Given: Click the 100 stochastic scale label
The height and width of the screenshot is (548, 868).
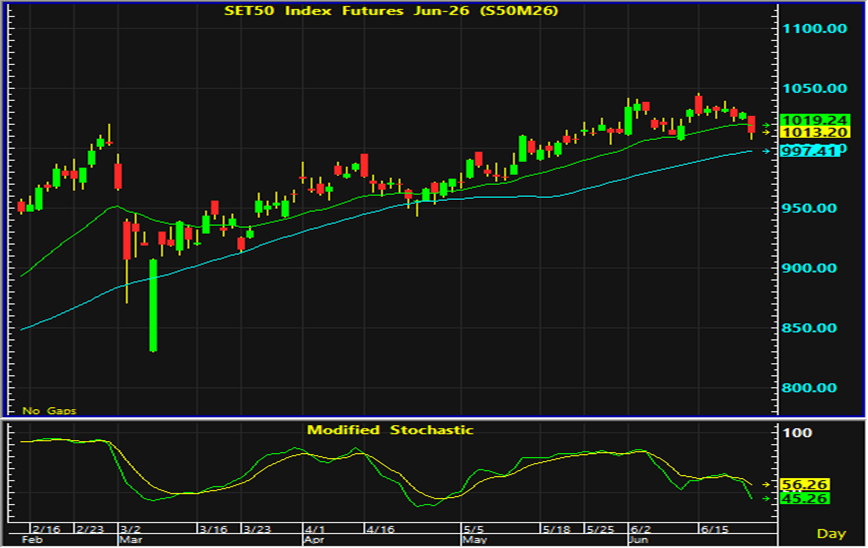Looking at the screenshot, I should tap(797, 433).
